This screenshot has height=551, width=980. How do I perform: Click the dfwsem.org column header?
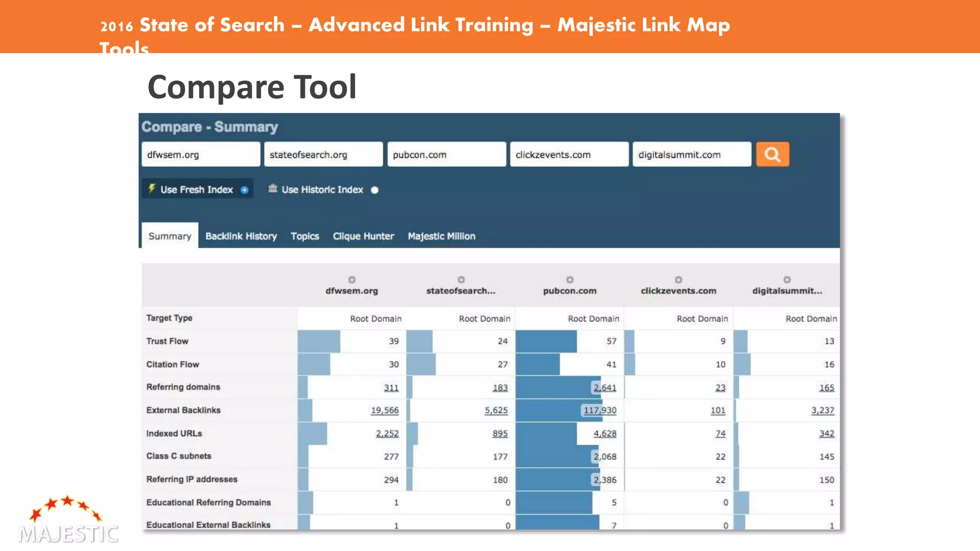352,291
